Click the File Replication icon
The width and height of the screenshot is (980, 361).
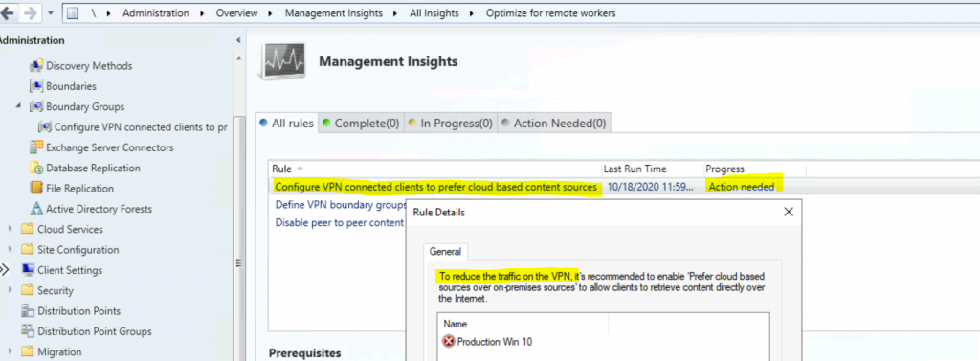coord(36,189)
